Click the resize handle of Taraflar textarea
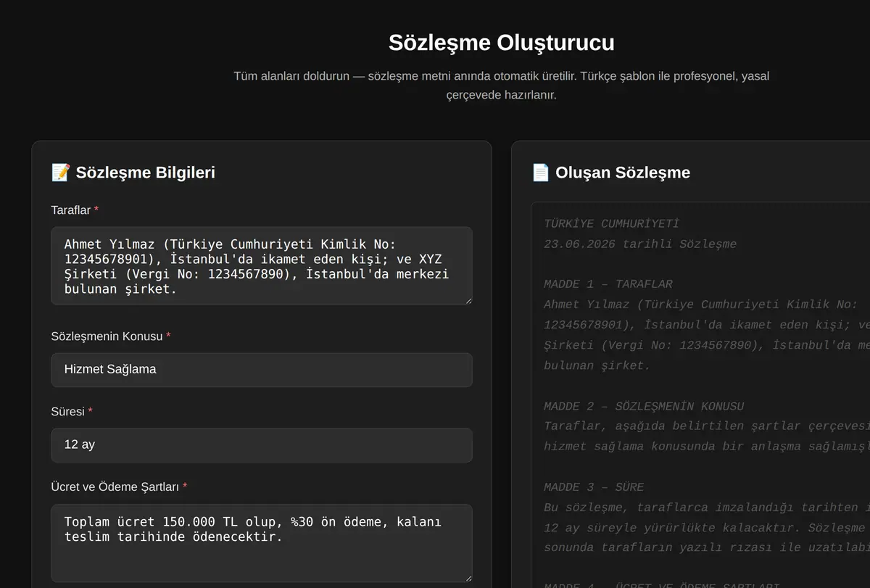Screen dimensions: 870x588 click(468, 300)
